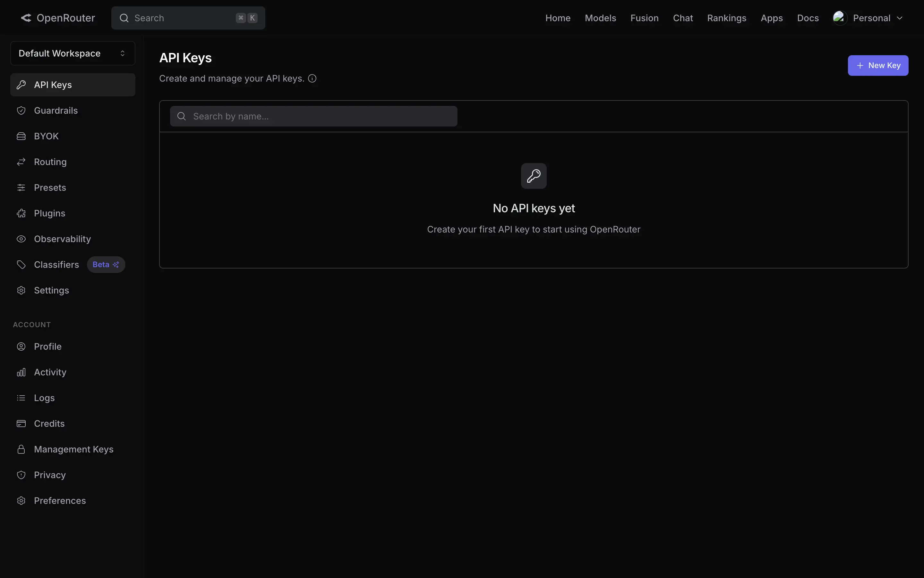Click the Classifiers tag icon

click(x=21, y=265)
